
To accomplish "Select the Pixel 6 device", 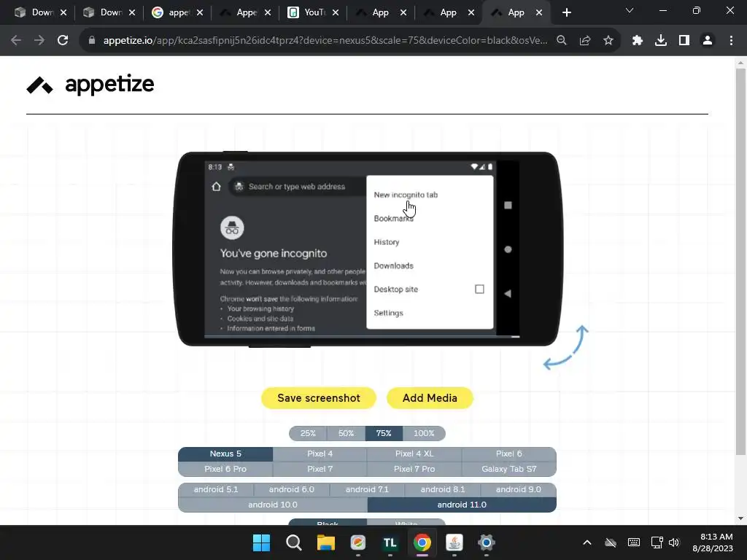I will [508, 454].
